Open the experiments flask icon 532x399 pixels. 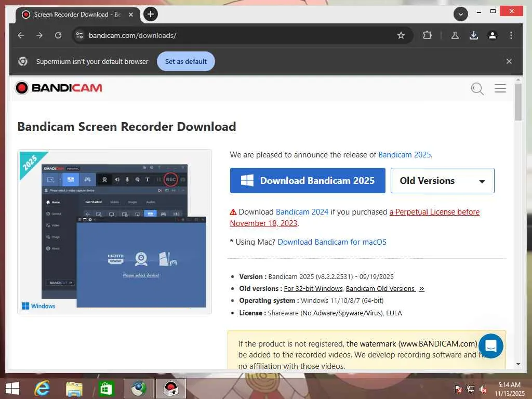pyautogui.click(x=455, y=35)
